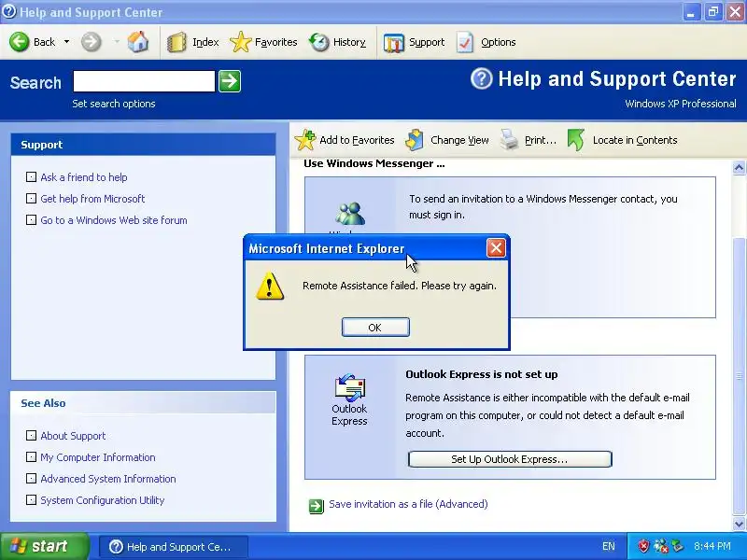Open Set search options link
This screenshot has height=560, width=747.
pos(114,104)
